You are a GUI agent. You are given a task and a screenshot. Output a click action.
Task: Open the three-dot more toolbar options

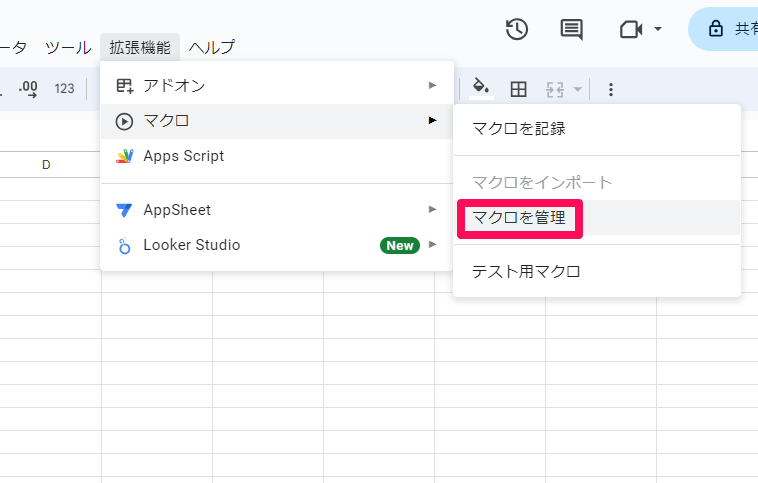[611, 89]
